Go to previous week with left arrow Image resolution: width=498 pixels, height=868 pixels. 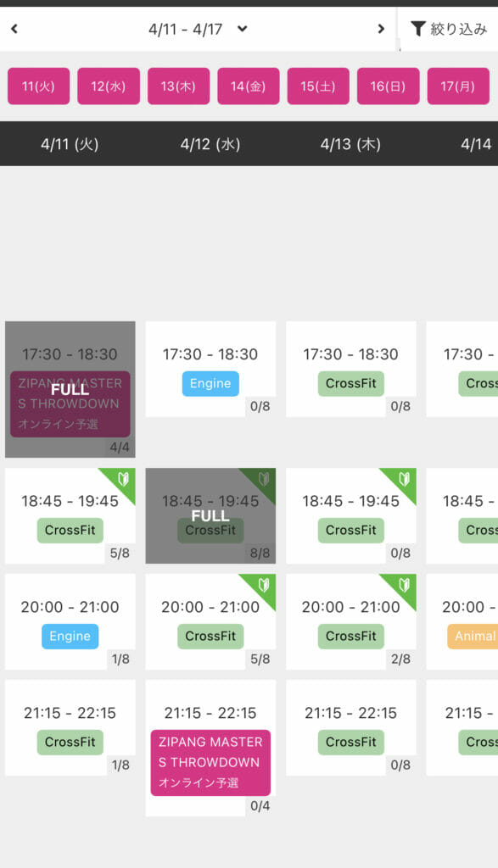[x=14, y=29]
